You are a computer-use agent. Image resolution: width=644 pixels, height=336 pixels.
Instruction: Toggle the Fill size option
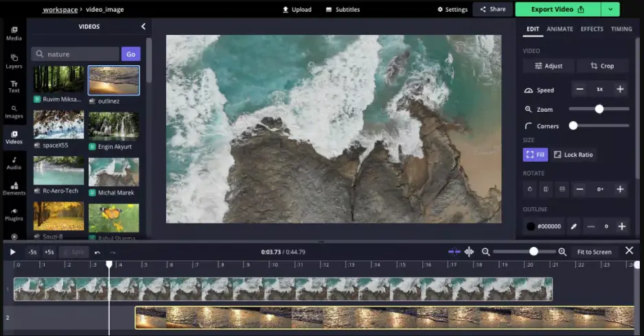coord(535,155)
